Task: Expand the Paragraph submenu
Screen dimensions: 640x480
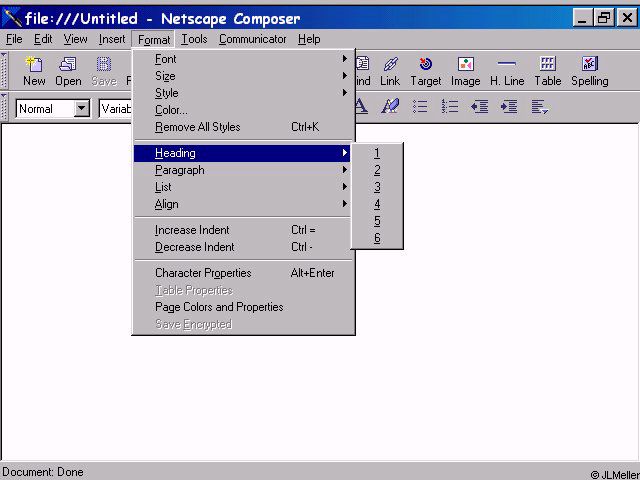Action: point(242,170)
